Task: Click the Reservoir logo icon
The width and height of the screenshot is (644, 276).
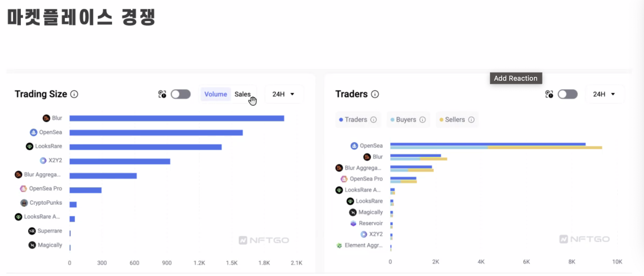Action: 353,223
